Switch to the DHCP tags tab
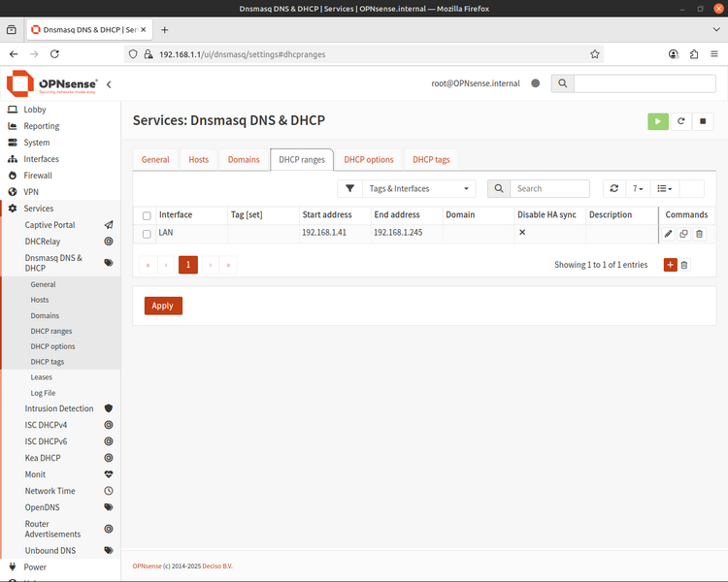 click(x=431, y=160)
